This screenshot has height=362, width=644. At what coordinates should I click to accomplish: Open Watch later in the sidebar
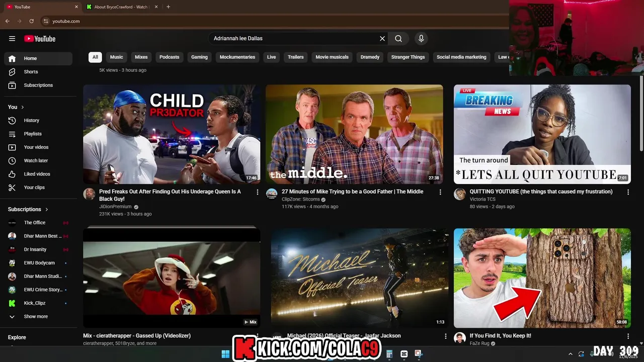38,160
